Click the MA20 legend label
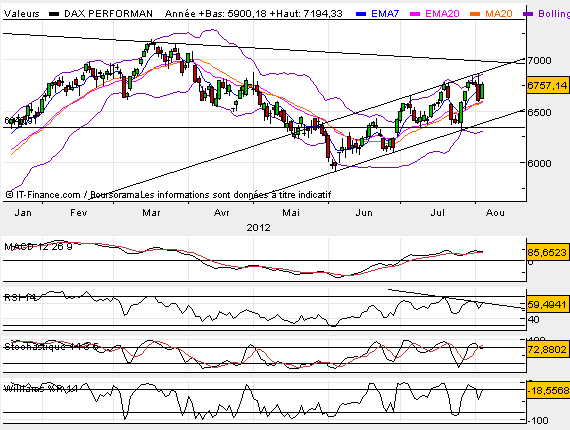 pyautogui.click(x=499, y=14)
